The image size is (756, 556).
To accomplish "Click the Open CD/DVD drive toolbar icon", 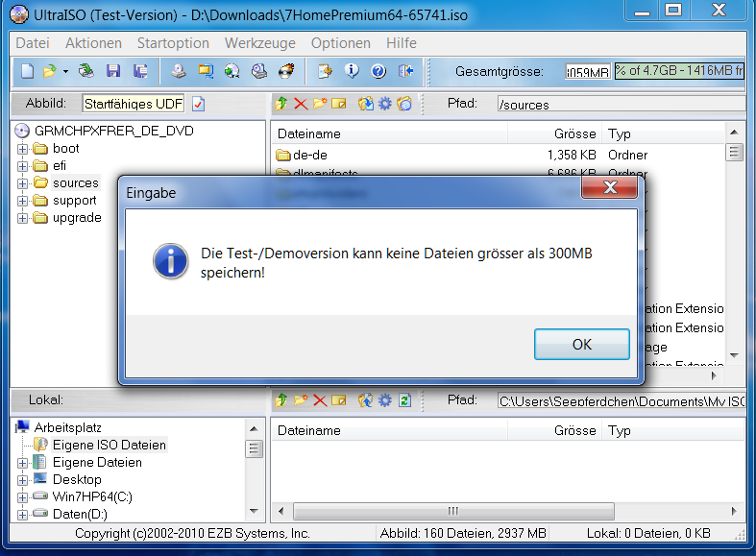I will 86,71.
